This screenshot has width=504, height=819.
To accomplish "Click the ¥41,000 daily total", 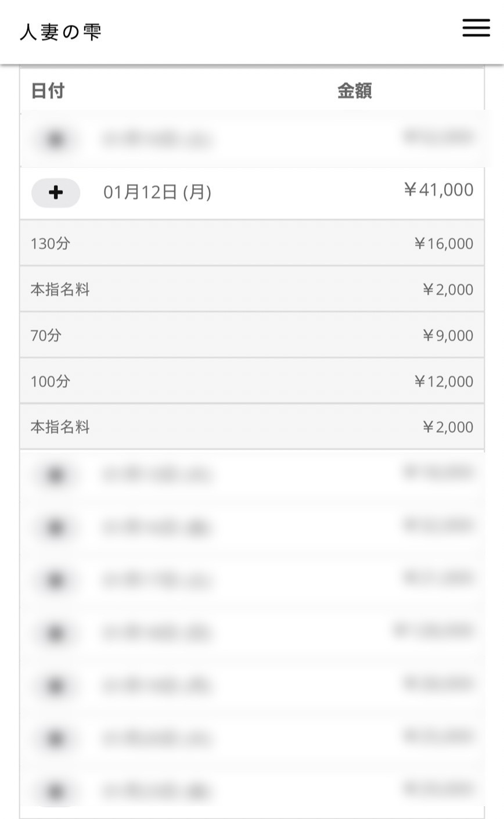I will [438, 190].
